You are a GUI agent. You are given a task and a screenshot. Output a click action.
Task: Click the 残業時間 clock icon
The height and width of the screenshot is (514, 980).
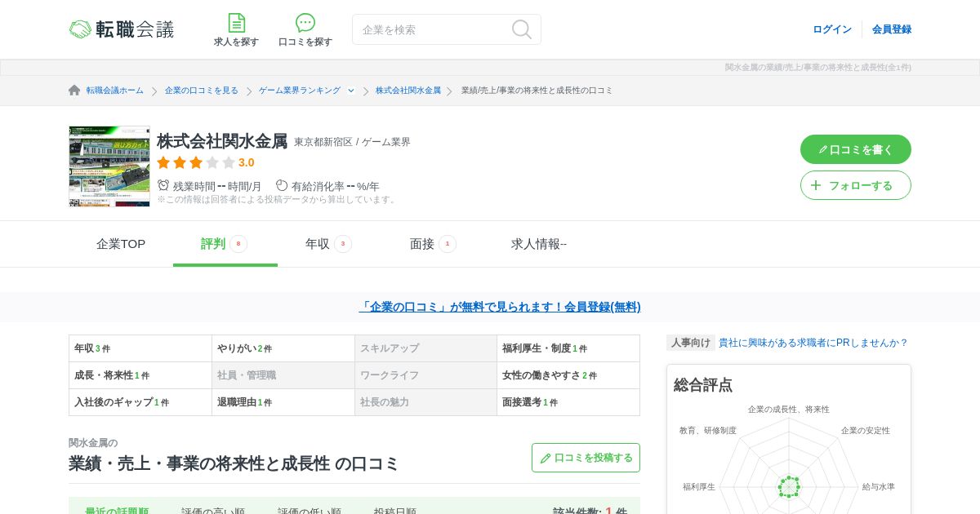163,185
